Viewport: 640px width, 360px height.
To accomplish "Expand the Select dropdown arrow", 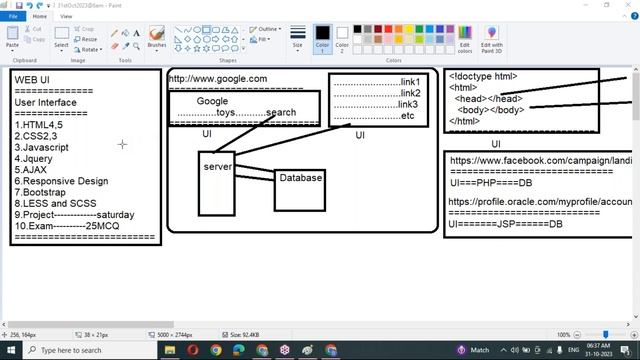I will (61, 51).
